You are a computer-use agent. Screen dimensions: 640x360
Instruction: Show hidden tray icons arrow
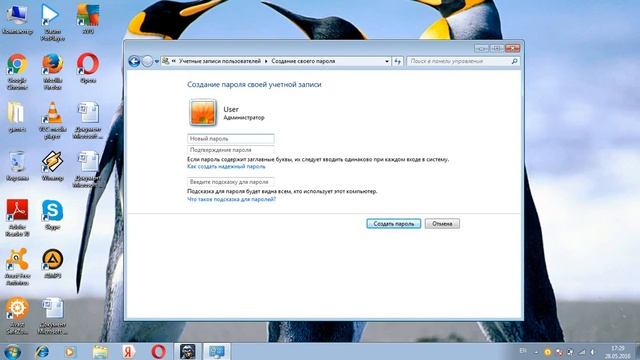pyautogui.click(x=536, y=352)
